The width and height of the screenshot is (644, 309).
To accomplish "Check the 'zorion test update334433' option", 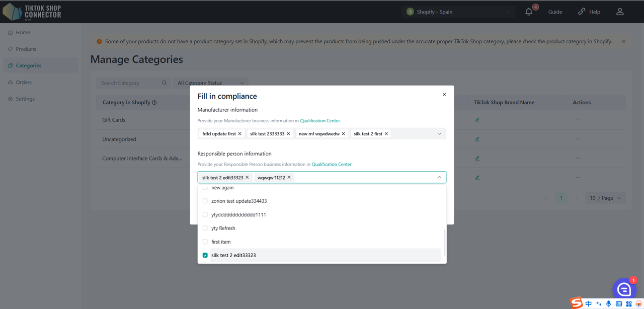I will [205, 201].
